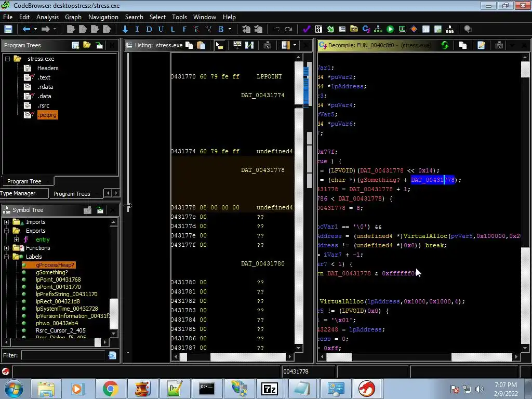Display the function graph hierarchy icon
The width and height of the screenshot is (532, 399).
coord(378,29)
